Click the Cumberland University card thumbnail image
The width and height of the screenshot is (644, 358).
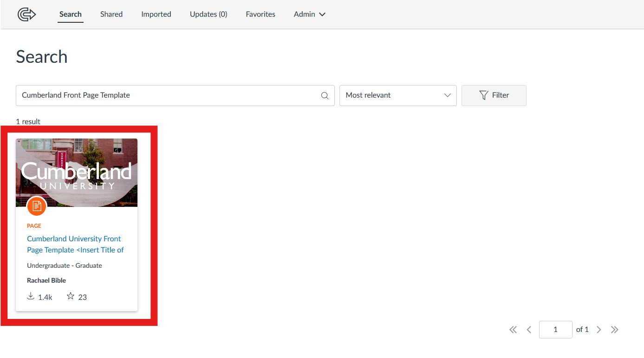pos(77,172)
